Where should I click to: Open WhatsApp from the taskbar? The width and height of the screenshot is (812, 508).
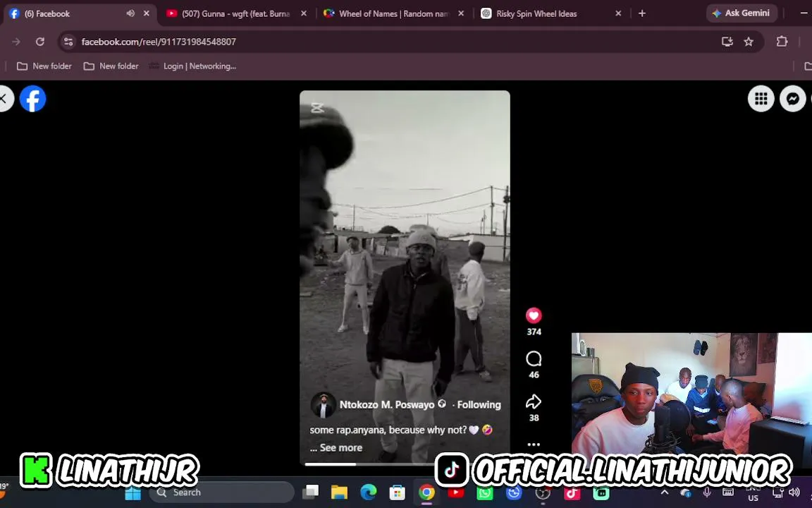pyautogui.click(x=485, y=492)
